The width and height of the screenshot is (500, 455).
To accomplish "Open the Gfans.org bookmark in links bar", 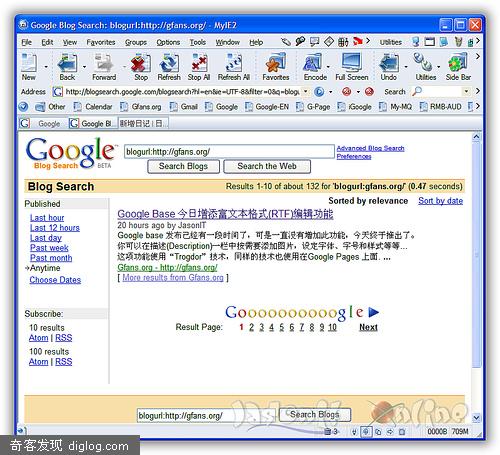I will pos(141,107).
